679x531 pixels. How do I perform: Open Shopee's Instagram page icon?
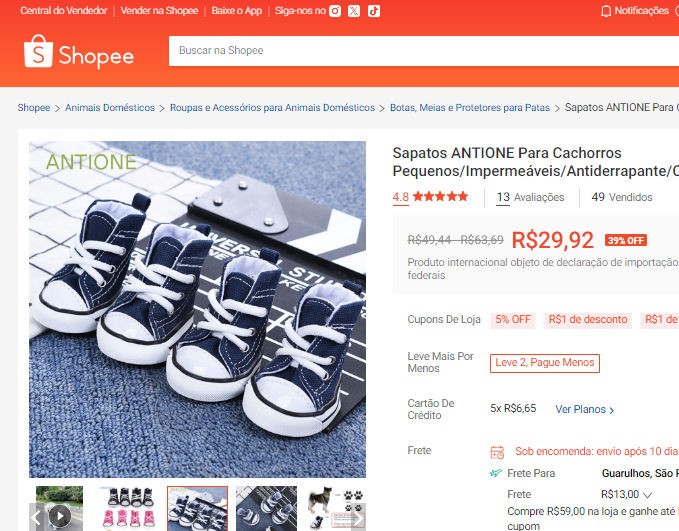(x=335, y=11)
